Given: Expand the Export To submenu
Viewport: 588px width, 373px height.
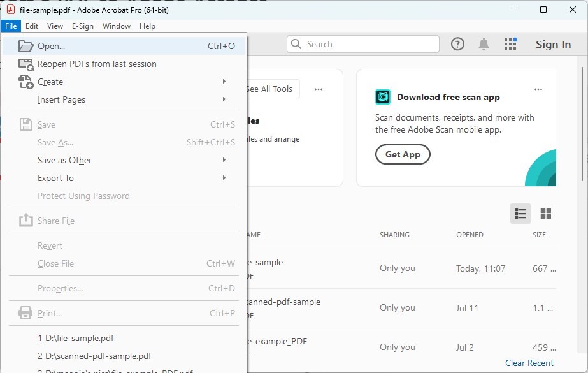Looking at the screenshot, I should point(224,178).
